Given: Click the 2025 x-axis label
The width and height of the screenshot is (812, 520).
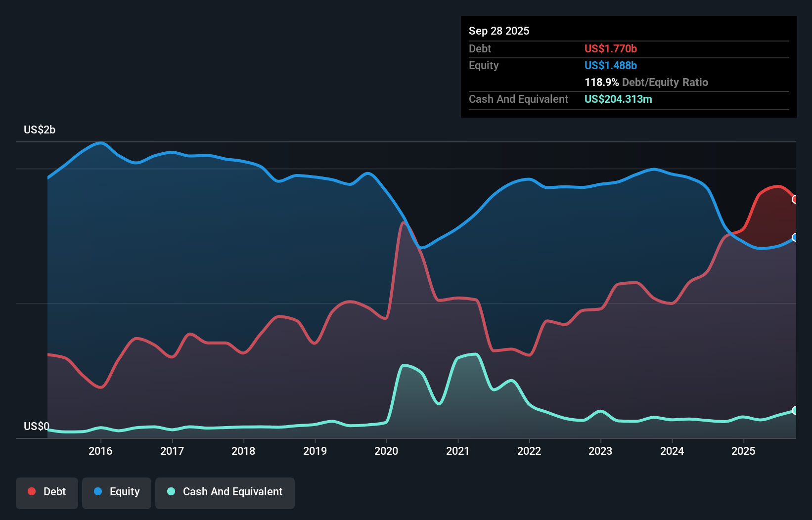Looking at the screenshot, I should 743,451.
